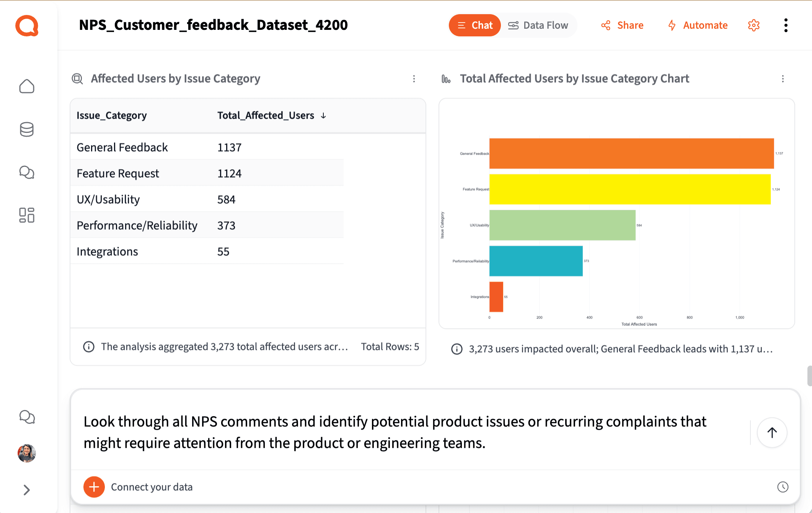Image resolution: width=812 pixels, height=513 pixels.
Task: Switch to the Data Flow tab
Action: tap(538, 25)
